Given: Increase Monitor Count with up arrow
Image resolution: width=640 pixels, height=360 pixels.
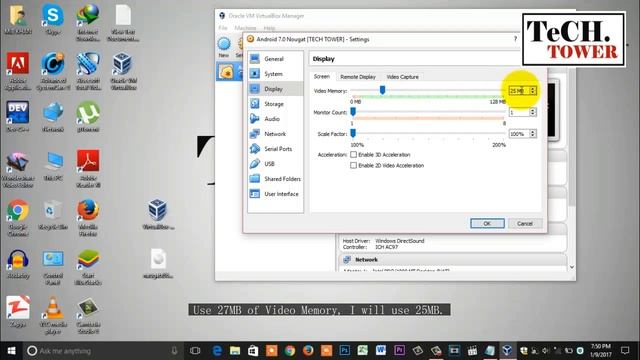Looking at the screenshot, I should pyautogui.click(x=533, y=110).
